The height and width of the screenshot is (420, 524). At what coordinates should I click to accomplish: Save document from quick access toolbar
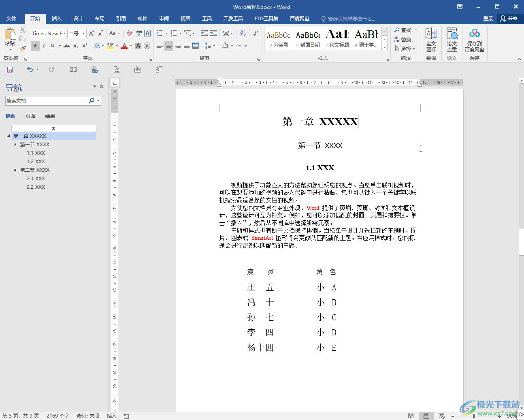tap(10, 70)
